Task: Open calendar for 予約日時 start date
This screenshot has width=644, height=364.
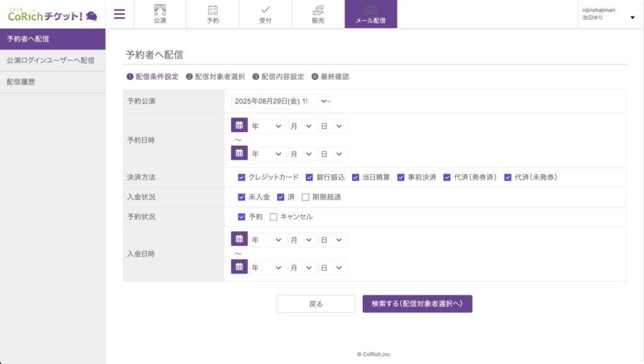Action: coord(239,126)
